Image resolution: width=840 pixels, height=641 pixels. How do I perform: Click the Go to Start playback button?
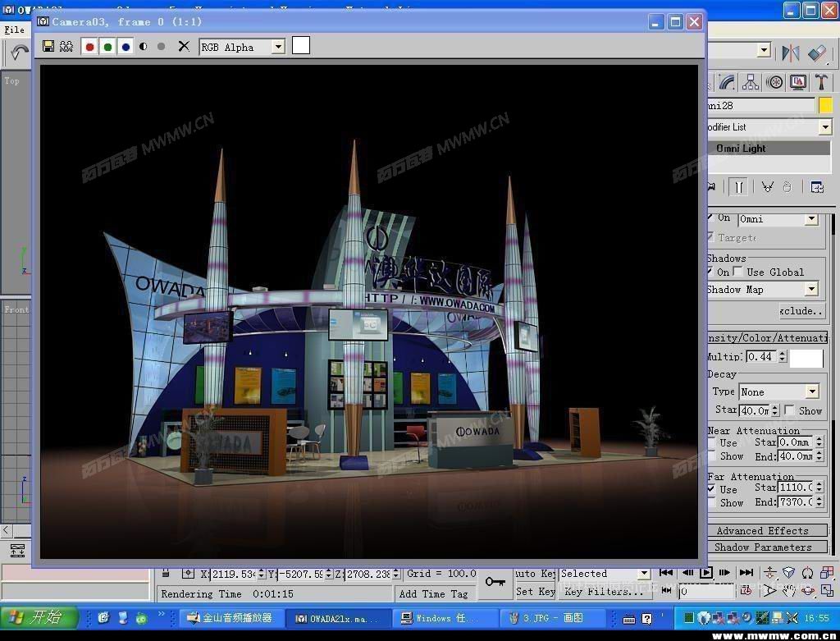point(666,573)
